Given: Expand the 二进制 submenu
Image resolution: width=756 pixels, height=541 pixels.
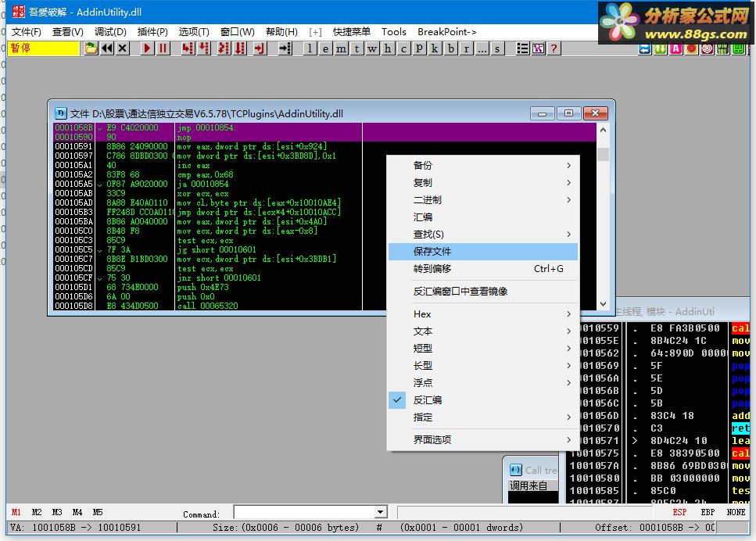Looking at the screenshot, I should pyautogui.click(x=482, y=200).
